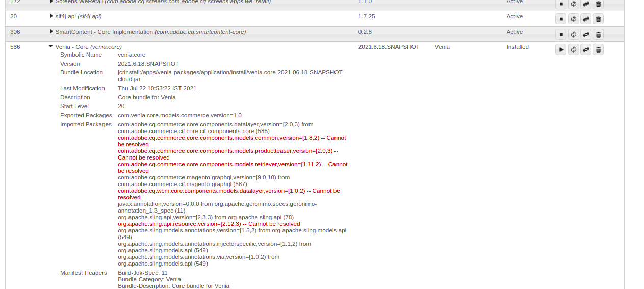The height and width of the screenshot is (289, 644).
Task: Click Active status in the slf4j-api row
Action: coord(514,16)
